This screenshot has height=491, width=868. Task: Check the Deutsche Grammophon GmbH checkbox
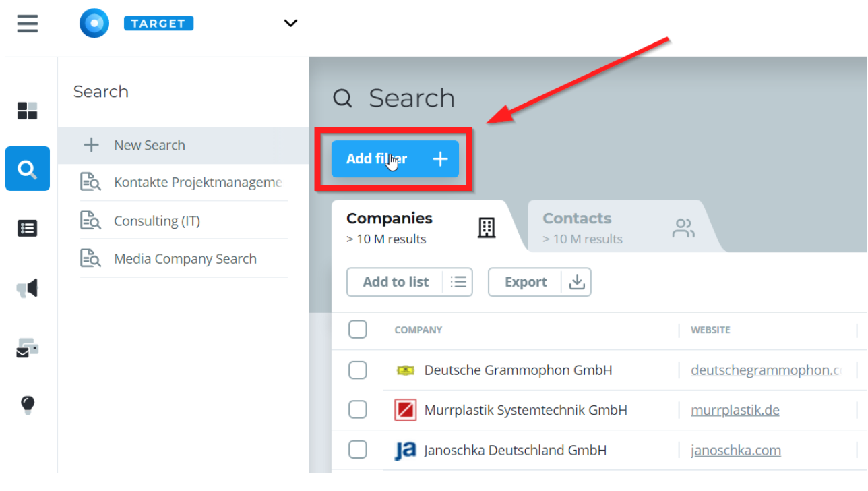point(358,370)
